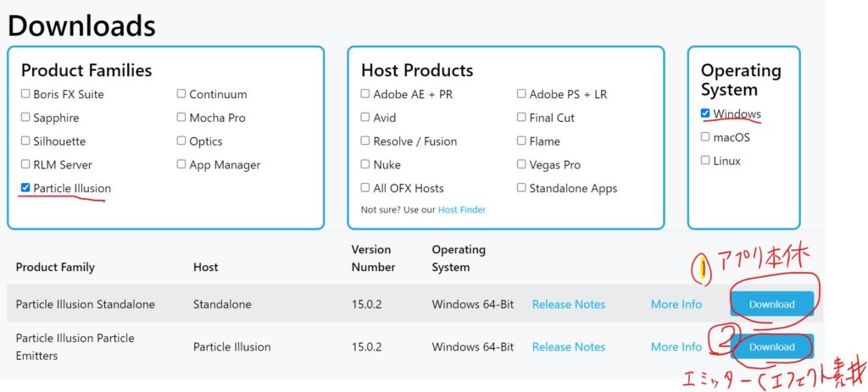The image size is (868, 392).
Task: Select the Downloads page heading
Action: pyautogui.click(x=81, y=25)
